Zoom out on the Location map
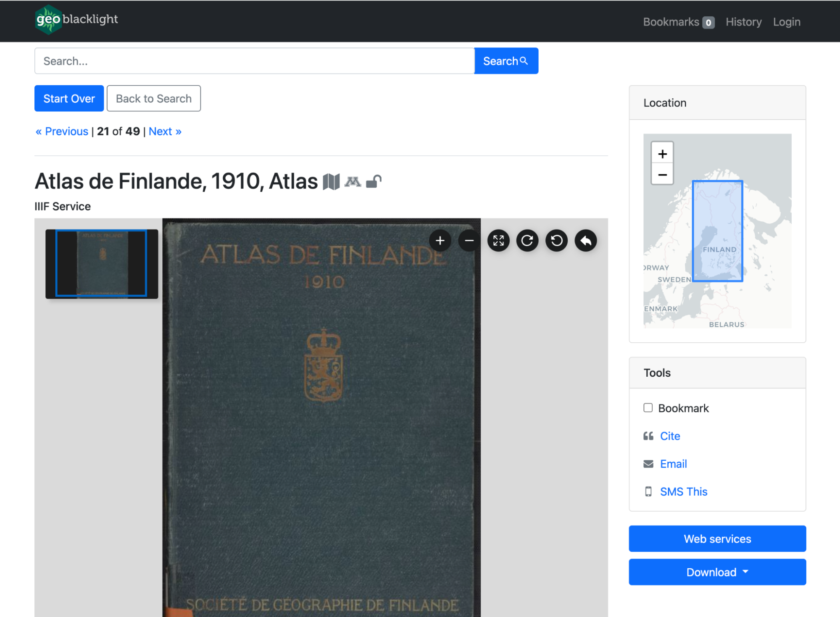This screenshot has height=617, width=840. click(662, 174)
